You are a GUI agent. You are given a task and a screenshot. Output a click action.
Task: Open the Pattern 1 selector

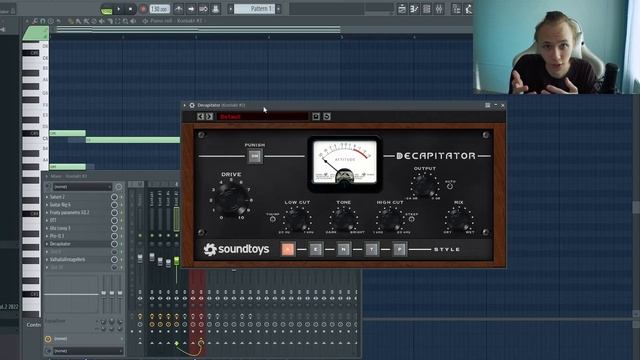254,9
